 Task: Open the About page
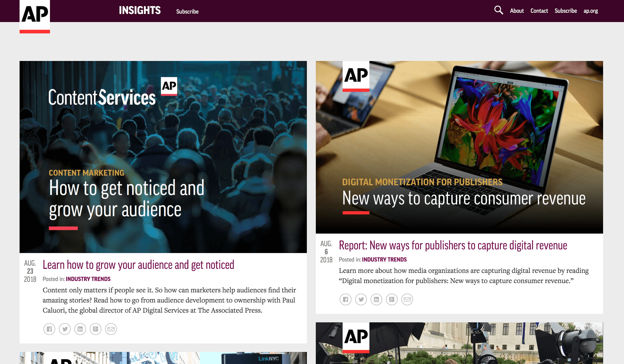coord(517,11)
